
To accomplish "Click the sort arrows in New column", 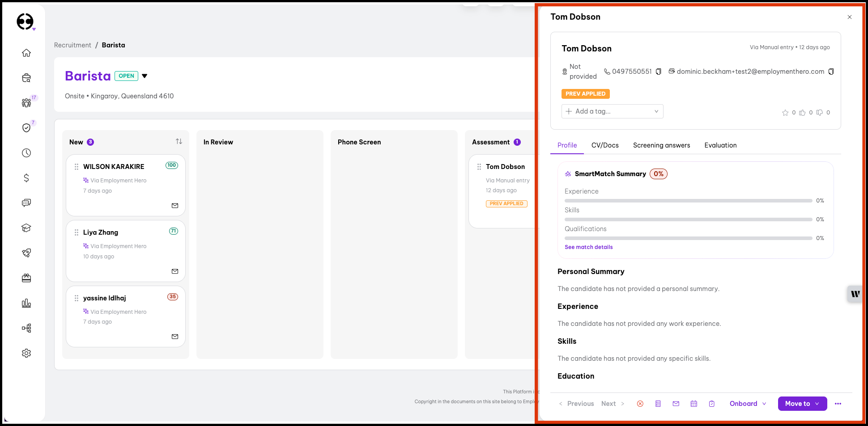I will (x=179, y=142).
